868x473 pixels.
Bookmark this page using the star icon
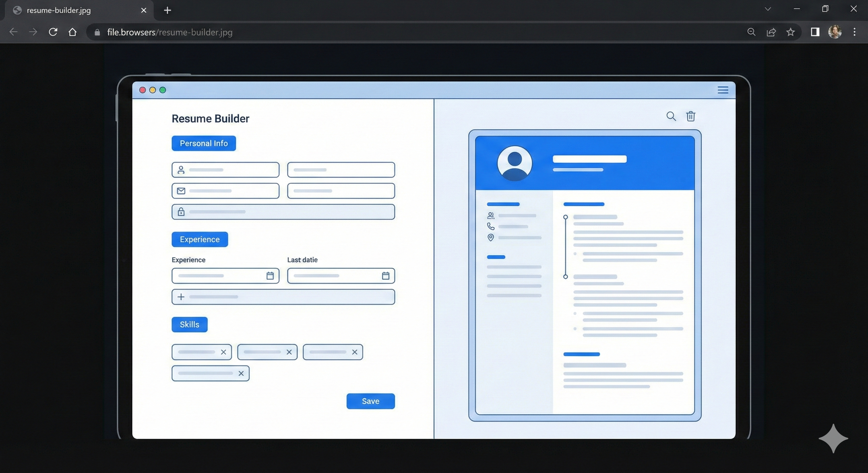(791, 32)
